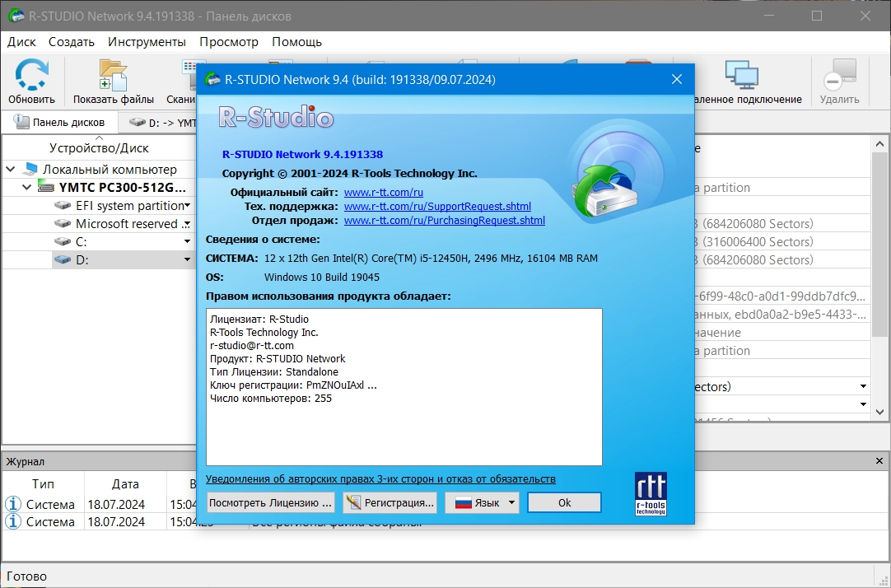Open the C: volume dropdown arrow

click(x=187, y=242)
